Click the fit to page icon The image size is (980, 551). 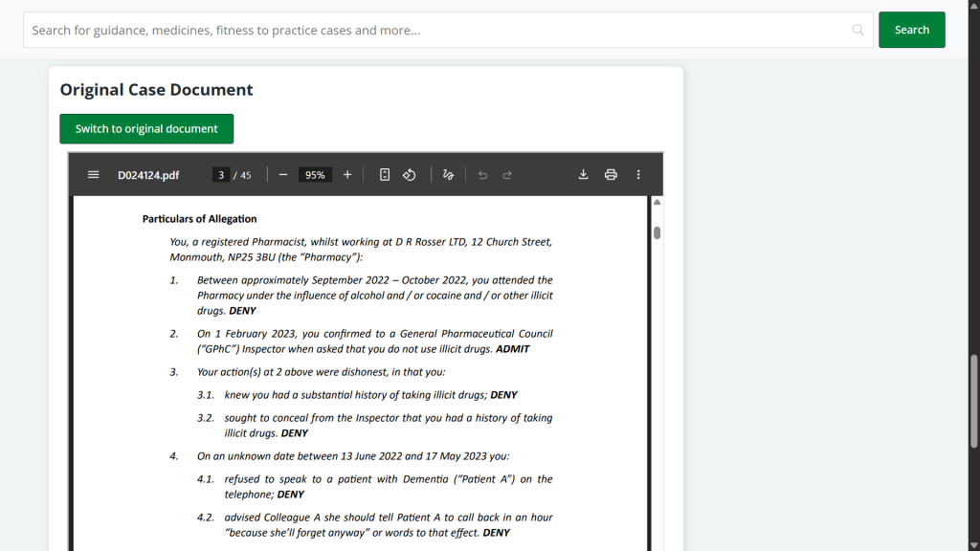[385, 175]
